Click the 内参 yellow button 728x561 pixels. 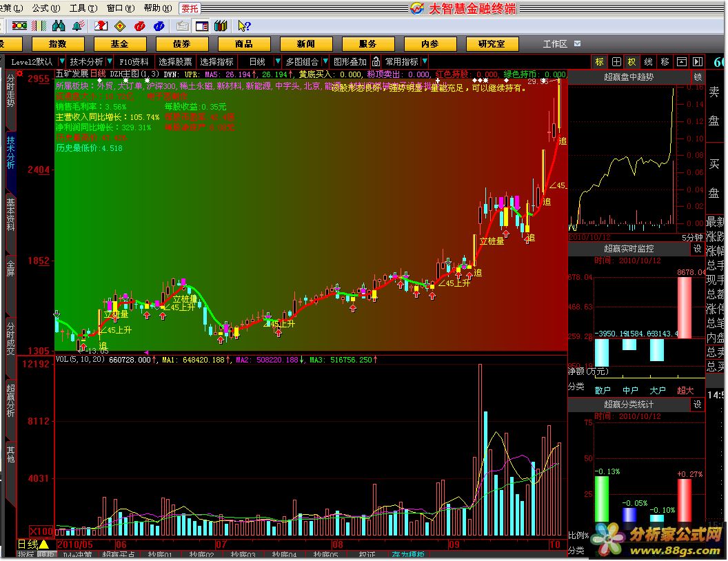(x=430, y=44)
